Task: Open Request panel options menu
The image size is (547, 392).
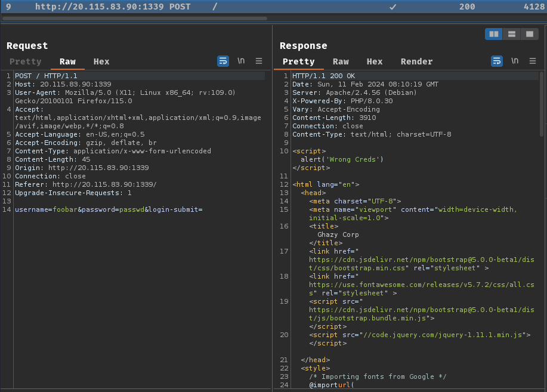Action: 259,61
